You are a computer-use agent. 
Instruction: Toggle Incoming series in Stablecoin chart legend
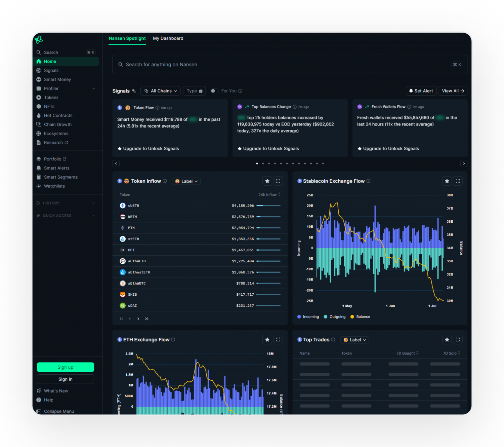click(x=308, y=316)
